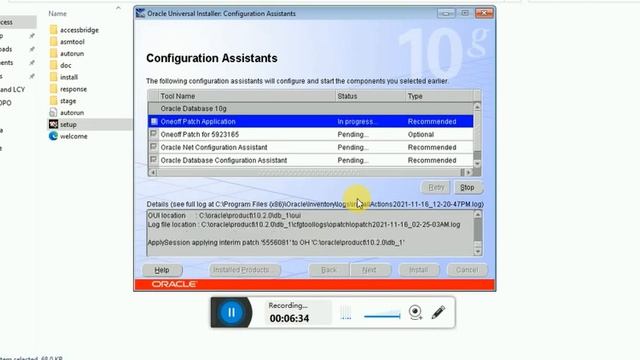Click the recording timer 00:06:34
Viewport: 640px width, 360px height.
coord(289,318)
